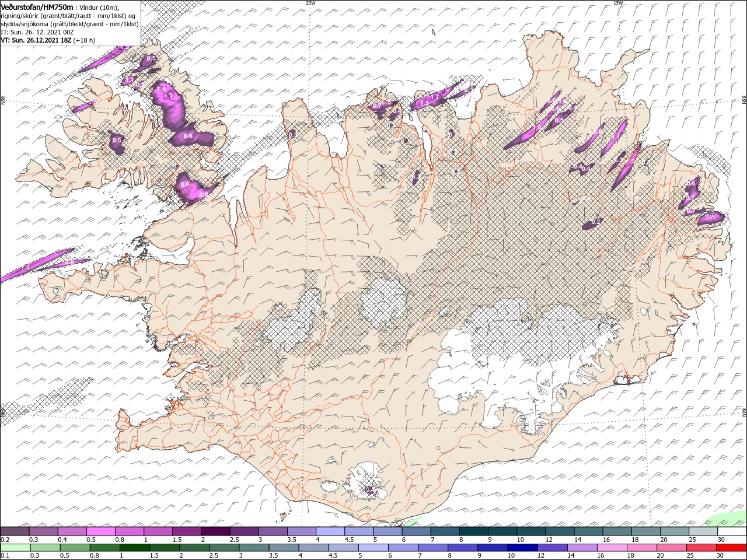Image resolution: width=747 pixels, height=560 pixels.
Task: Select the greyish-purple 0.2 snow legend swatch
Action: point(15,531)
